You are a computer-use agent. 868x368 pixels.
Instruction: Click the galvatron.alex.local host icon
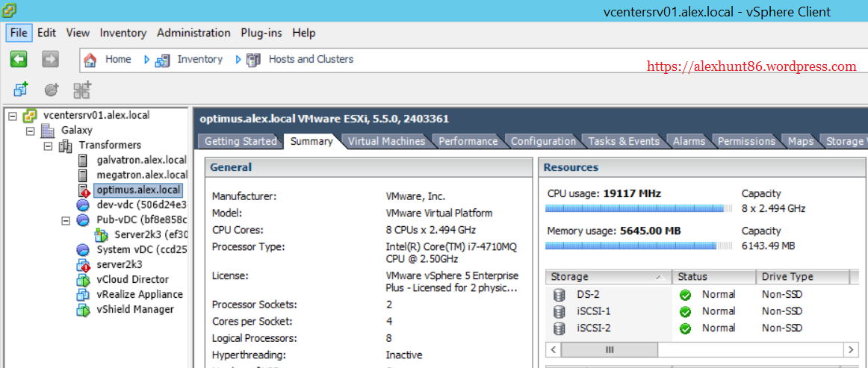[82, 160]
